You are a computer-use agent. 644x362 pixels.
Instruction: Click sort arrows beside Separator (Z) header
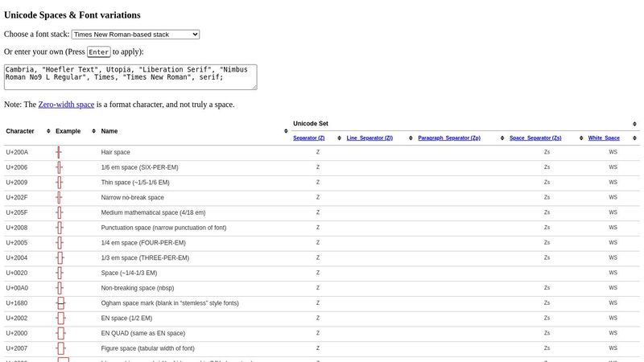click(x=340, y=138)
